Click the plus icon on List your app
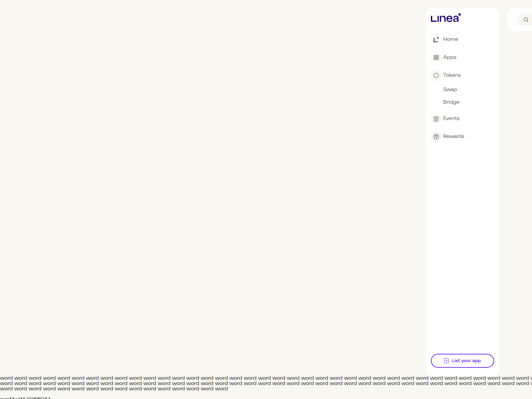Image resolution: width=532 pixels, height=399 pixels. tap(446, 360)
